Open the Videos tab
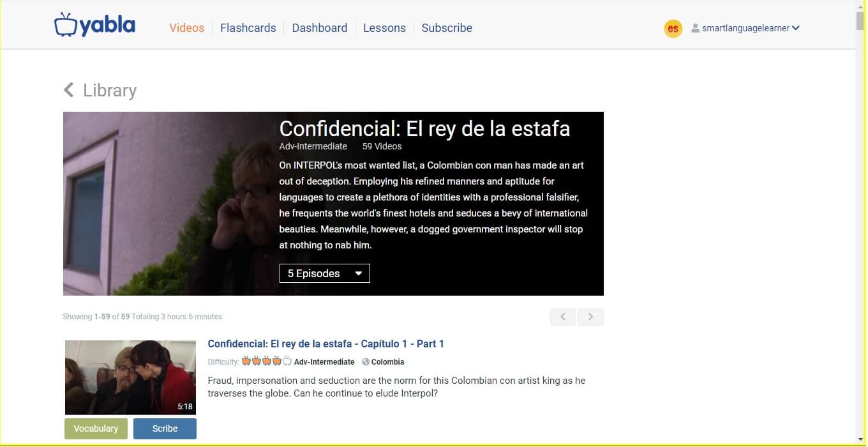Screen dimensions: 868x447 pyautogui.click(x=186, y=28)
